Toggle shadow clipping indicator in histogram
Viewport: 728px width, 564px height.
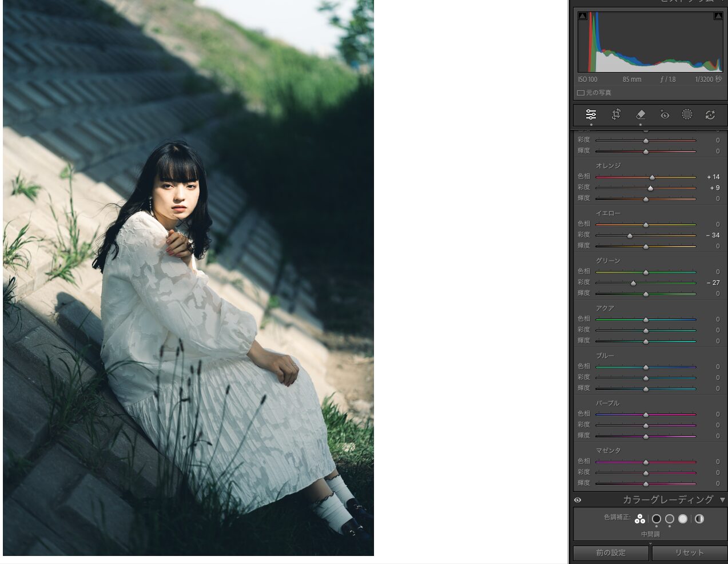pyautogui.click(x=582, y=16)
